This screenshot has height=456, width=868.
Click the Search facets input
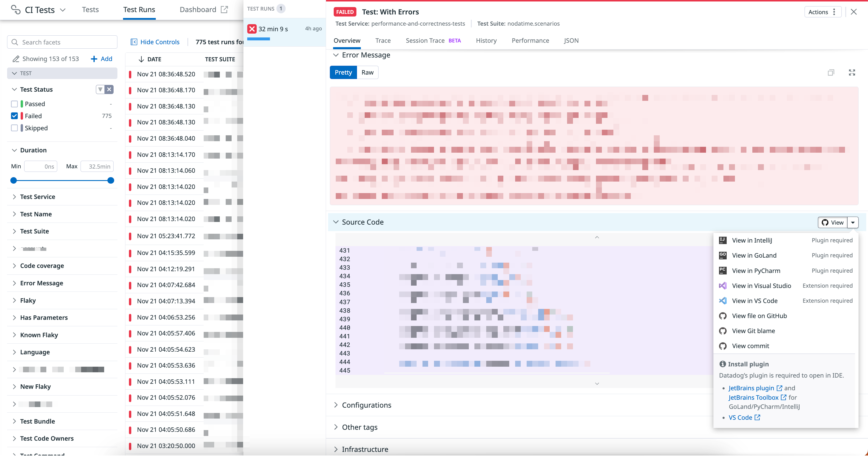62,42
